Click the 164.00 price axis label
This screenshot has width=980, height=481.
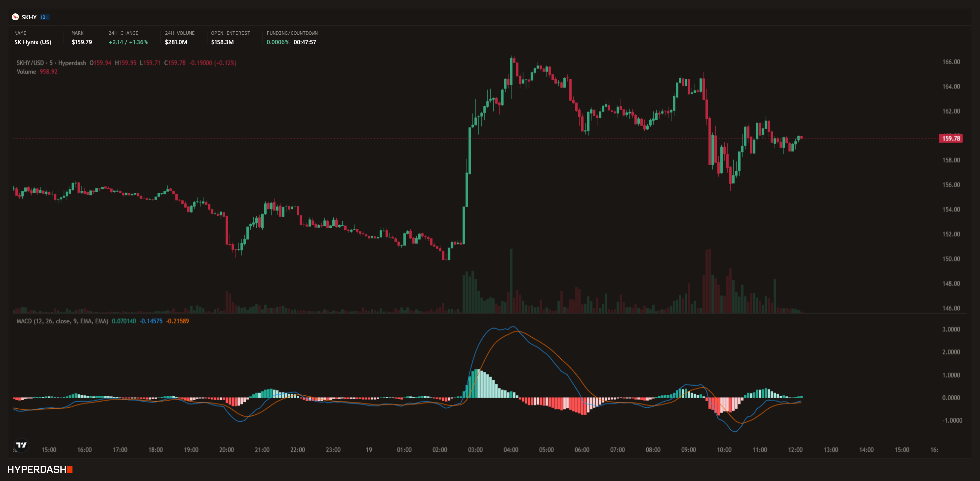coord(951,87)
